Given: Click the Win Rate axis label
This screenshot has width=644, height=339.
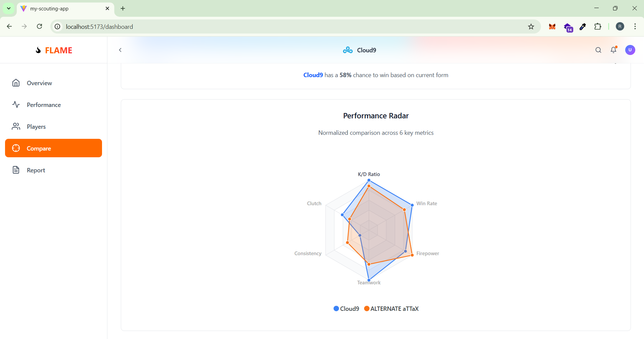Looking at the screenshot, I should pyautogui.click(x=427, y=204).
